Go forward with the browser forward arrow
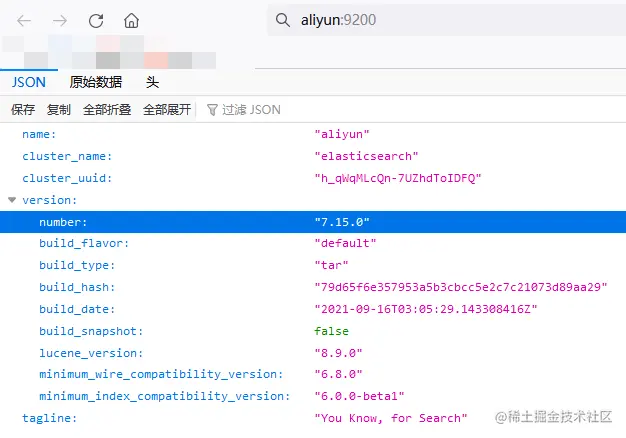626x438 pixels. point(60,20)
